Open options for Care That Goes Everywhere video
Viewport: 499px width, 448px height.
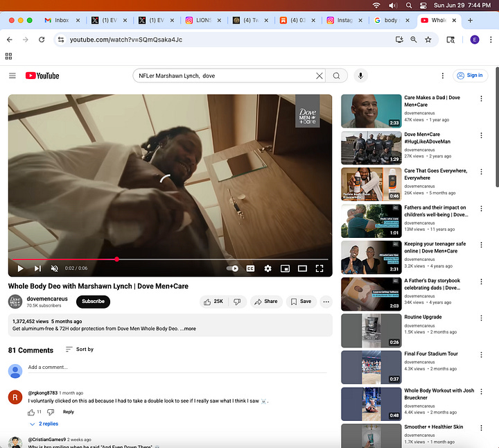click(x=481, y=172)
